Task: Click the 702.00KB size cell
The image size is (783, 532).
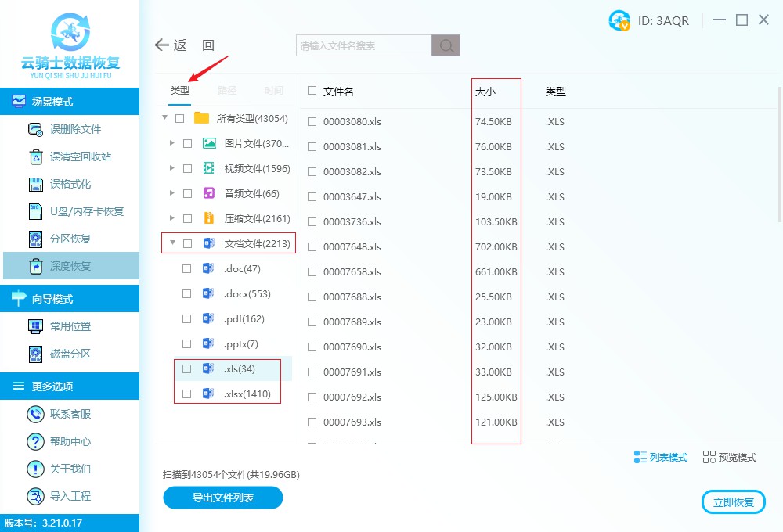Action: point(496,246)
